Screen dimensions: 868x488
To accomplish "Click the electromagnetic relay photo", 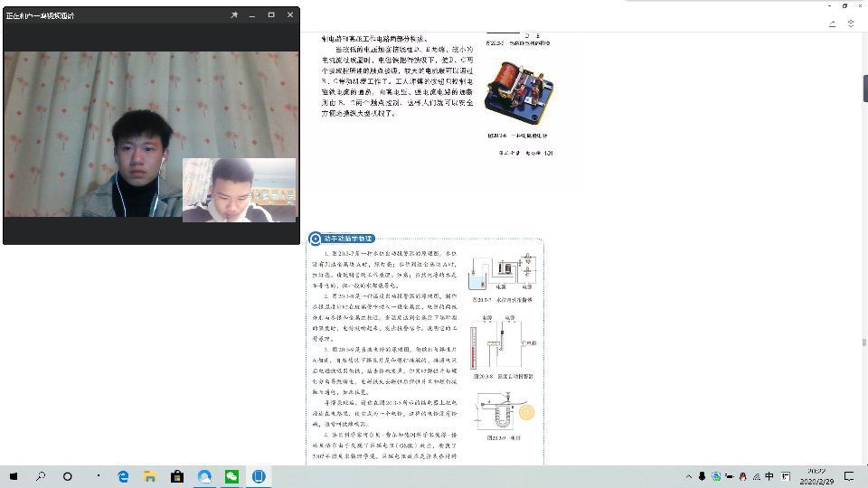I will (519, 92).
